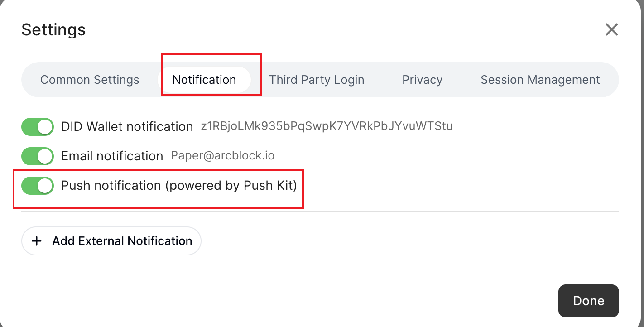Screen dimensions: 644x327
Task: Click the DID wallet address text
Action: pyautogui.click(x=327, y=126)
